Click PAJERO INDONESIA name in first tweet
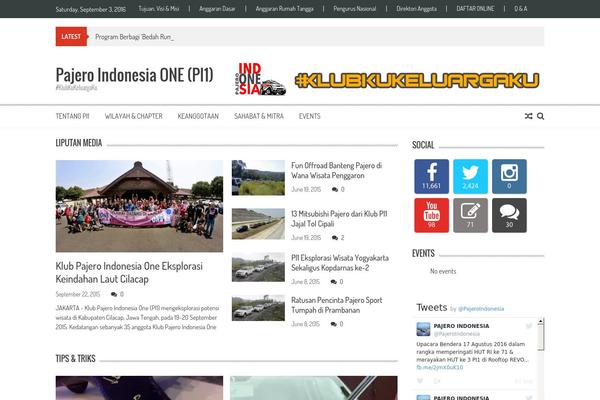Viewport: 600px width, 400px height. pos(461,326)
